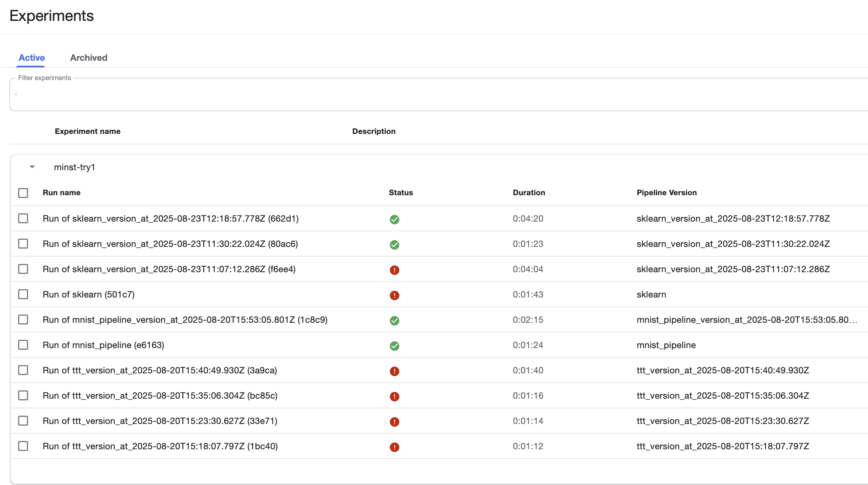868x485 pixels.
Task: Open run ttt_version 15:23:30.627Z (33e71)
Action: [160, 421]
